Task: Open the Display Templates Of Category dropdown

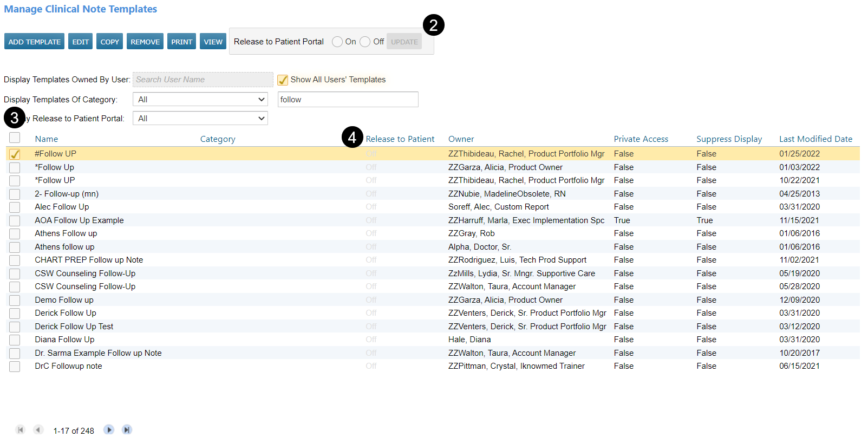Action: (x=200, y=100)
